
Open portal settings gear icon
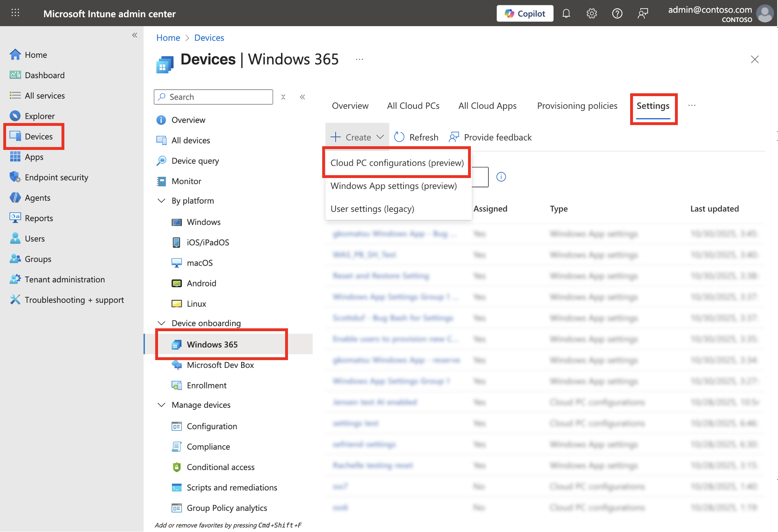(x=592, y=13)
